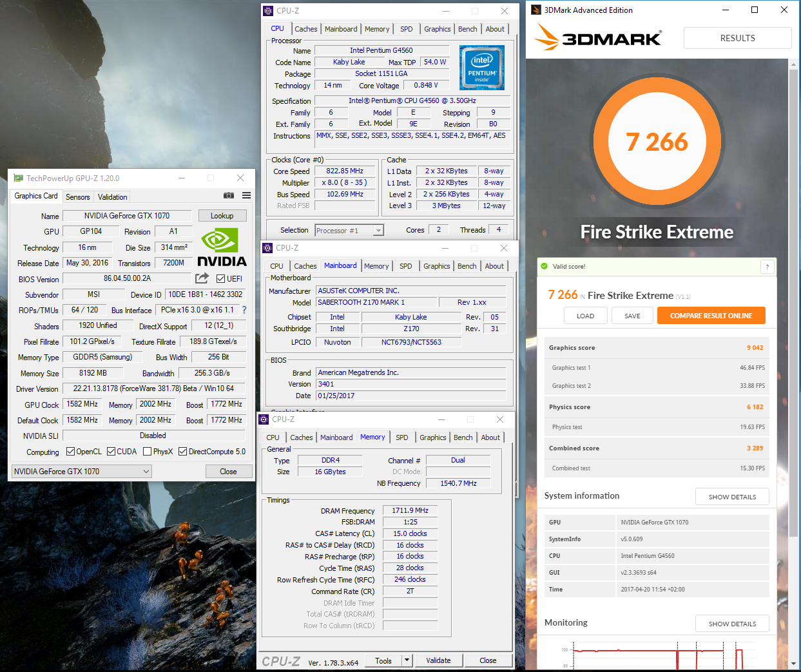Click the CPU-Z Validate button
This screenshot has height=672, width=801.
[x=438, y=660]
